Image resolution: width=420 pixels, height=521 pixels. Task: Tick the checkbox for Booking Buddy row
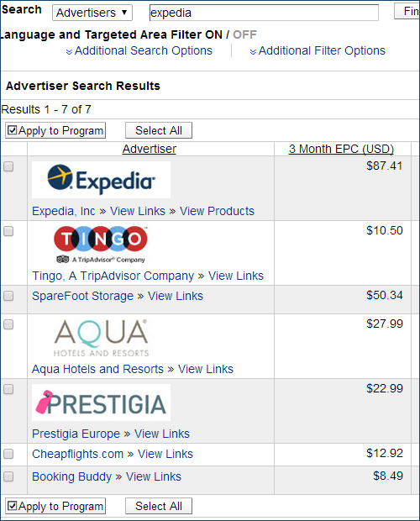coord(8,476)
